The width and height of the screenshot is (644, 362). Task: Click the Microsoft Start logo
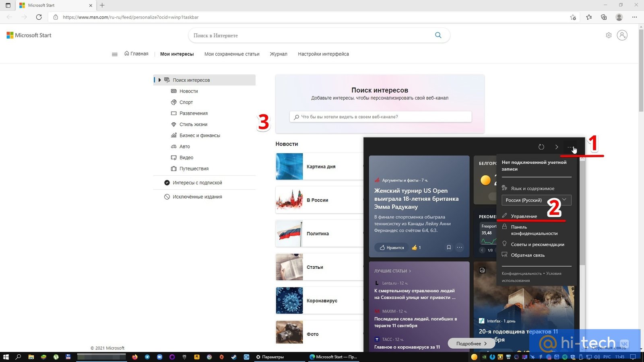29,35
